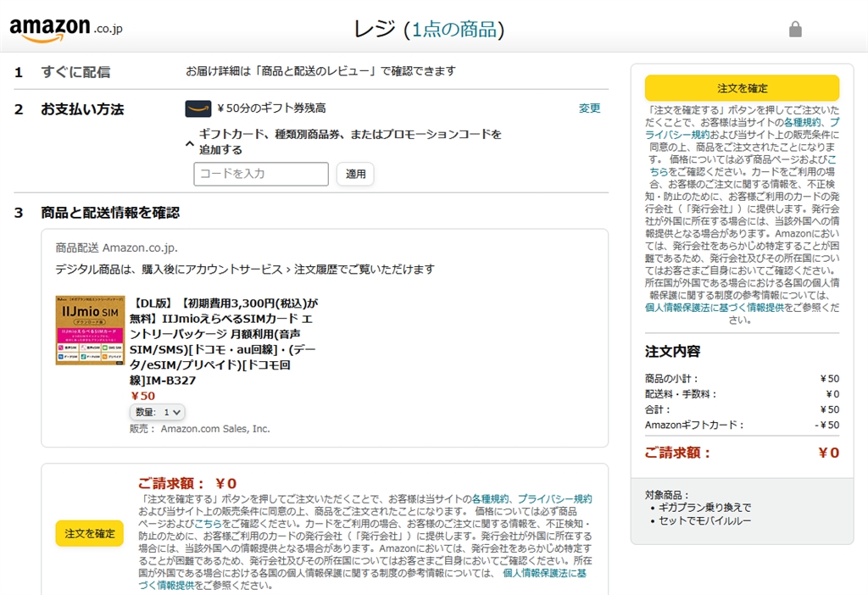Click the red ¥50 product price

[x=142, y=396]
